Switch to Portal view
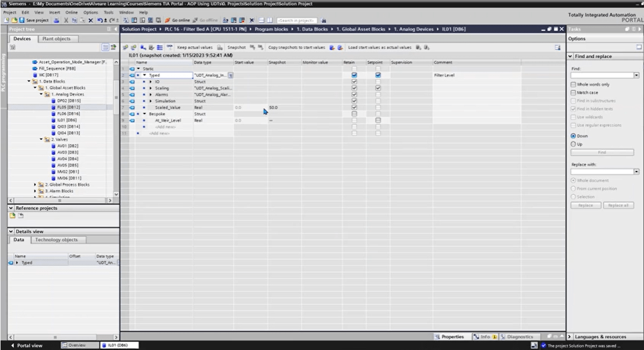This screenshot has height=350, width=644. 26,345
